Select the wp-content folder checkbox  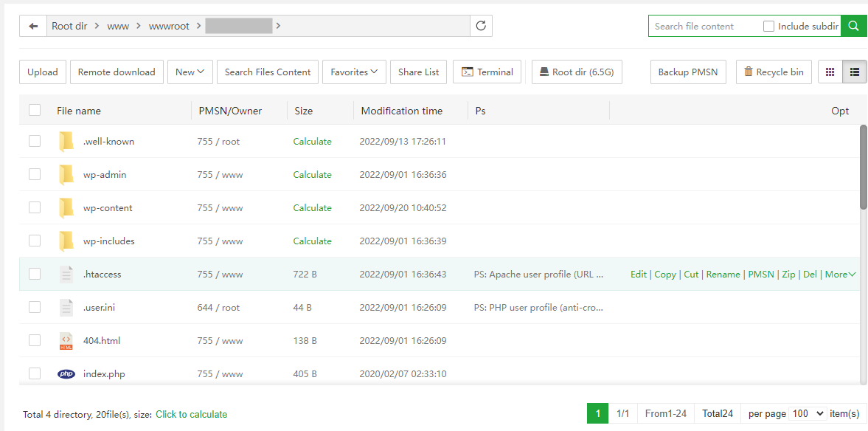click(x=35, y=208)
